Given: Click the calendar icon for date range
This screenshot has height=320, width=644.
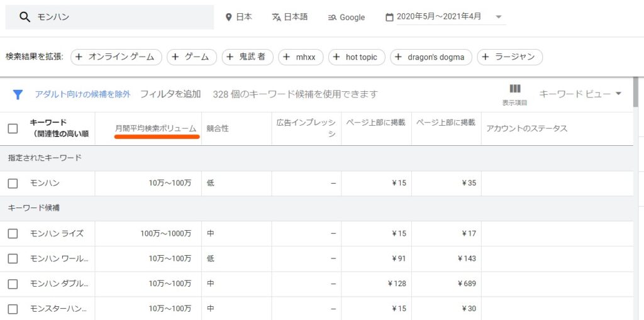Looking at the screenshot, I should 389,17.
